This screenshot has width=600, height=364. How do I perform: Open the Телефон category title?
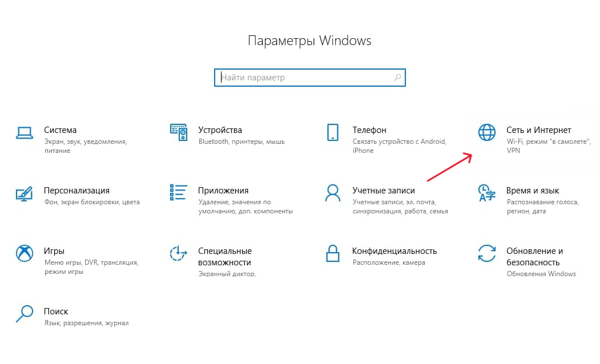coord(369,130)
